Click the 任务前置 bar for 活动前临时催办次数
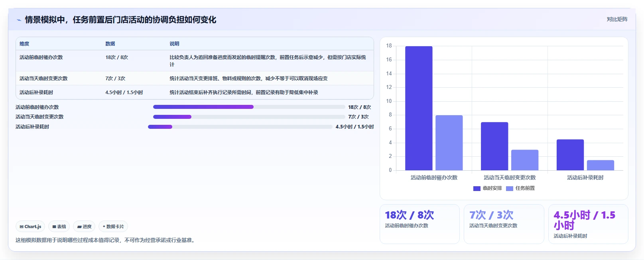Image resolution: width=644 pixels, height=260 pixels. [x=449, y=143]
